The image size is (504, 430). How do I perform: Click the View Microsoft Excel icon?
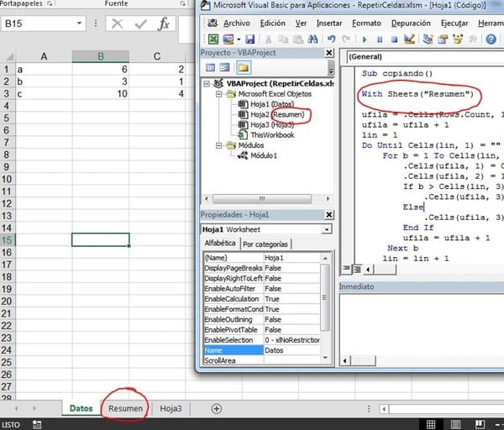click(214, 39)
